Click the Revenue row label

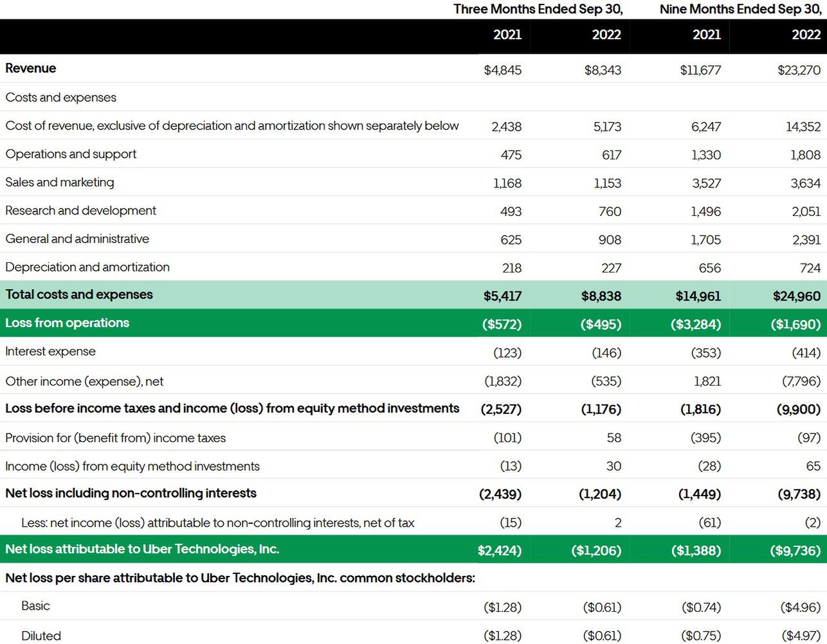(30, 68)
